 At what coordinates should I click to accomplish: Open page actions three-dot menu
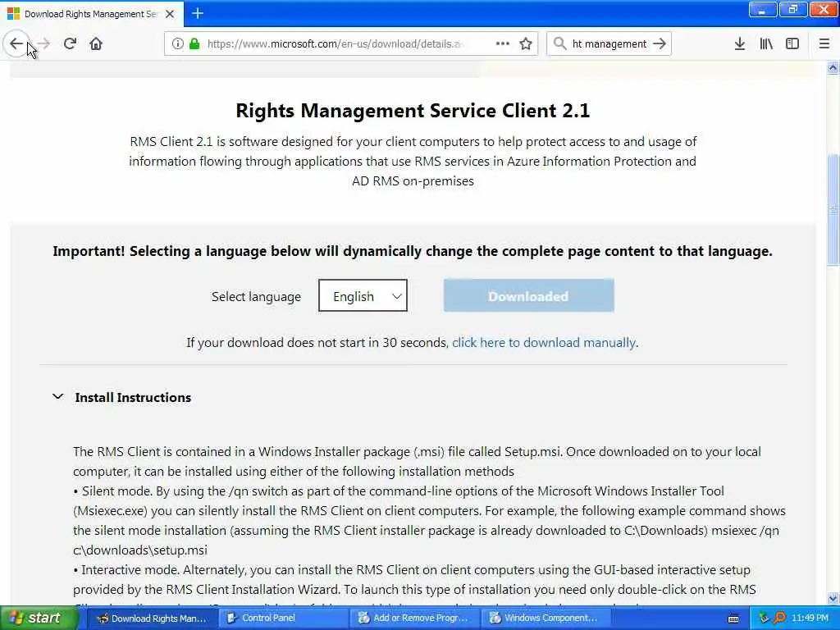click(x=503, y=43)
